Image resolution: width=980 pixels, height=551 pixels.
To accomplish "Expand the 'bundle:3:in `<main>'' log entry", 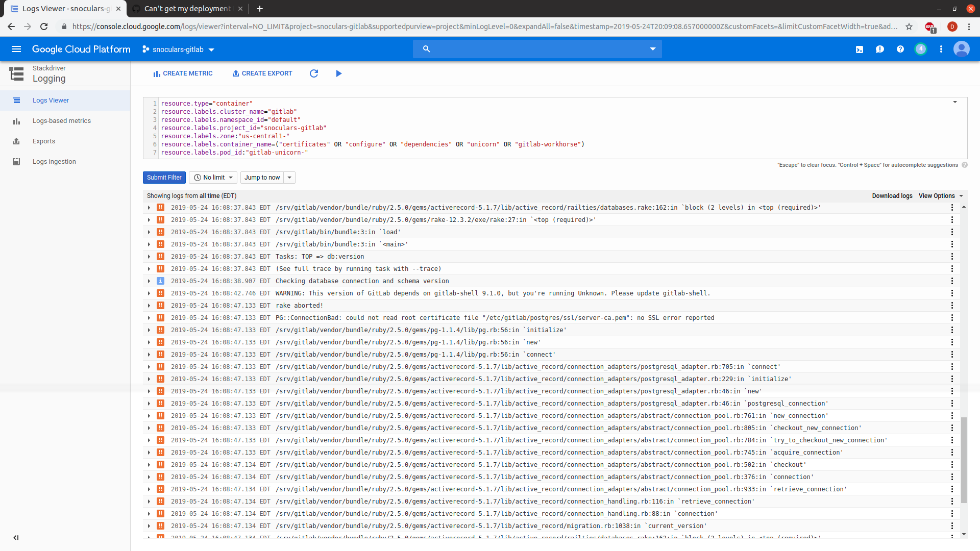I will [x=149, y=244].
